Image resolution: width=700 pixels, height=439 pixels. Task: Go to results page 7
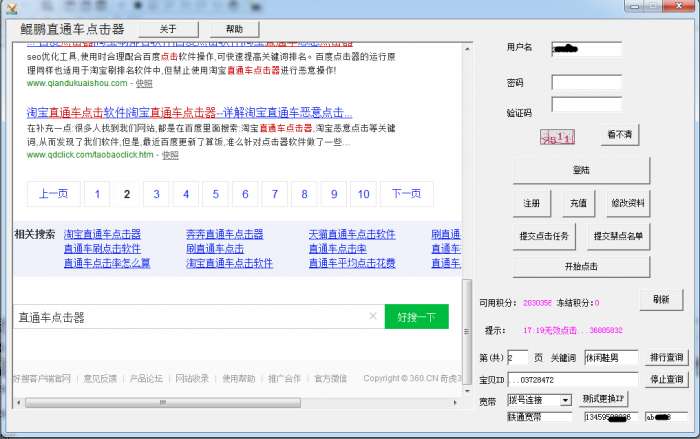coord(275,194)
